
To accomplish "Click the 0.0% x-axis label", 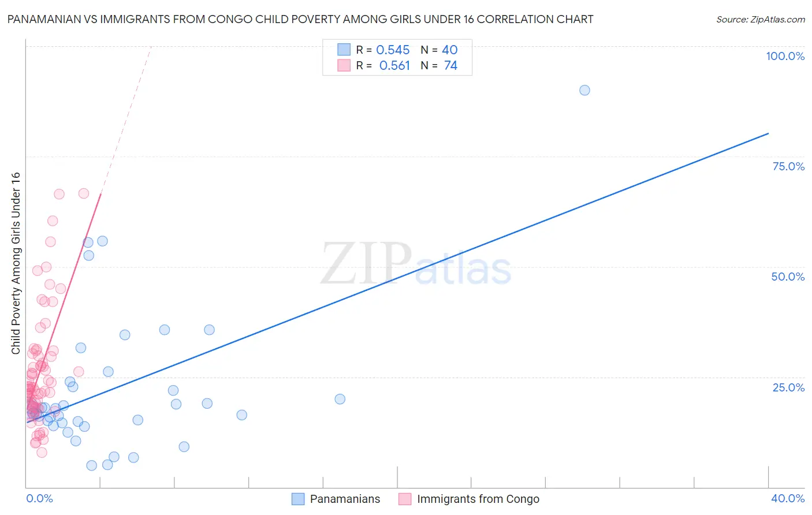I will point(39,498).
